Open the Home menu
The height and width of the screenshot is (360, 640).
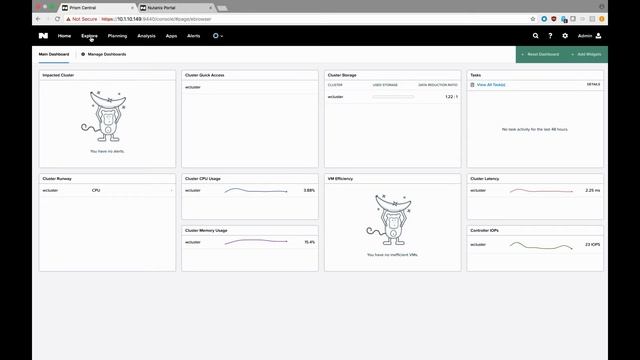pos(64,36)
